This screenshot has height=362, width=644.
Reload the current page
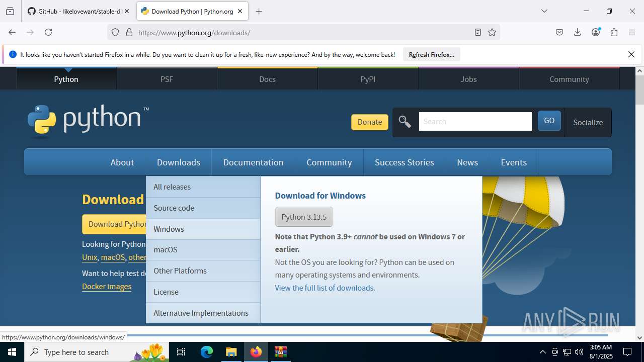(x=48, y=32)
